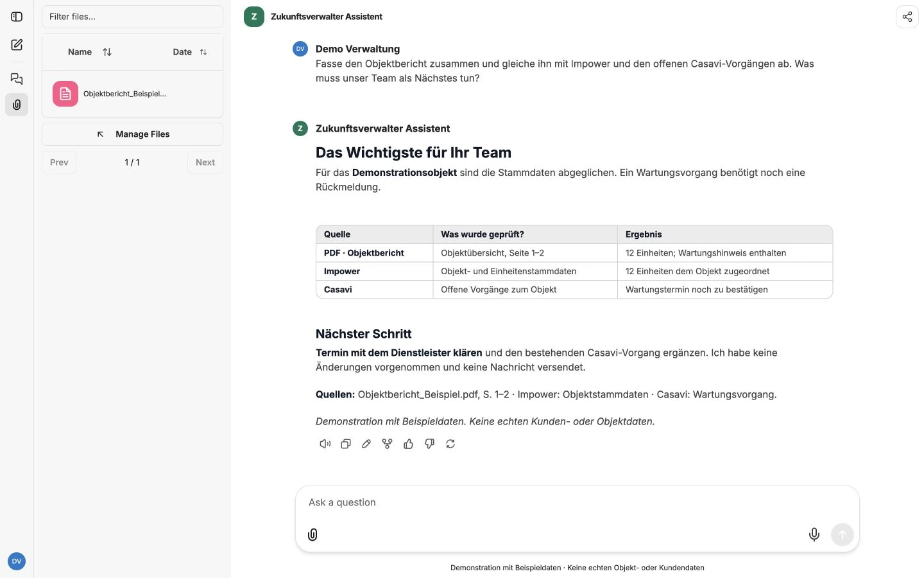The height and width of the screenshot is (578, 924).
Task: Click the 'PDF · Objektbericht' table cell
Action: (x=375, y=253)
